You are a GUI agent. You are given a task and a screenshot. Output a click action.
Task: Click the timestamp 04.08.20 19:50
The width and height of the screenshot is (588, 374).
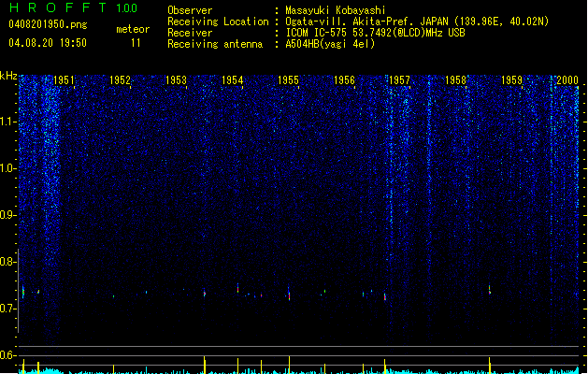click(48, 43)
